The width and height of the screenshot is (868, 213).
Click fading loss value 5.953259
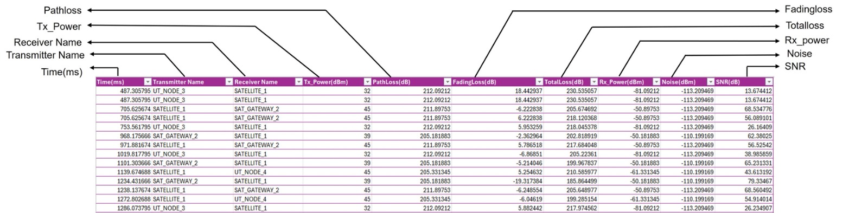[x=530, y=127]
